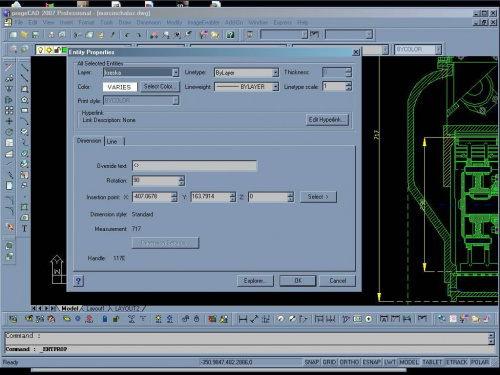500x375 pixels.
Task: Click the VARIES color swatch
Action: (120, 87)
